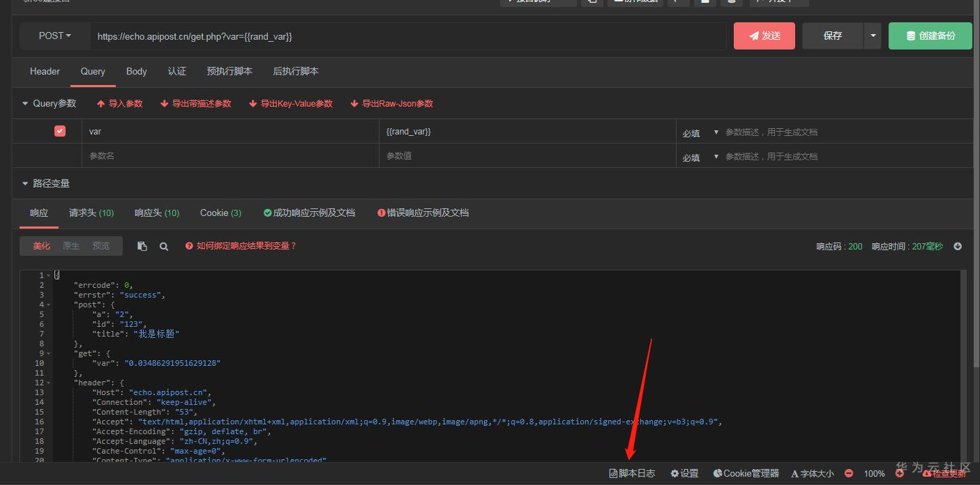Click the 字体大小 font size label

point(812,473)
